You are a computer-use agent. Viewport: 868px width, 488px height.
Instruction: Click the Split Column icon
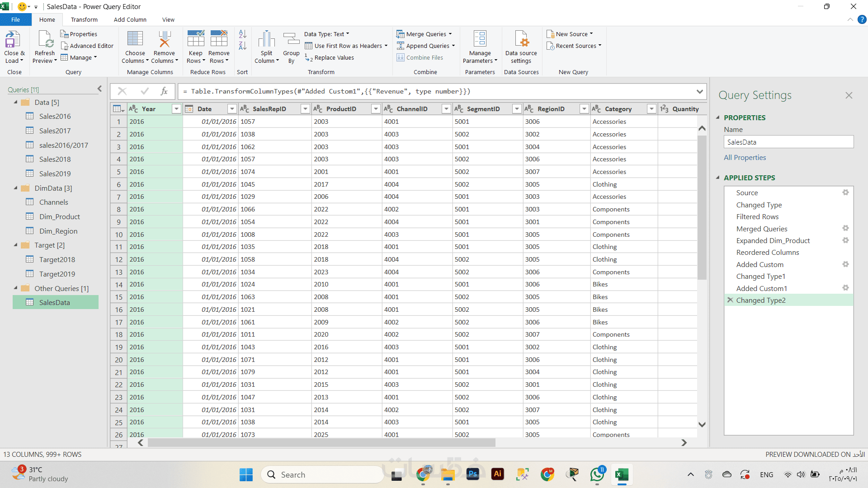coord(266,39)
